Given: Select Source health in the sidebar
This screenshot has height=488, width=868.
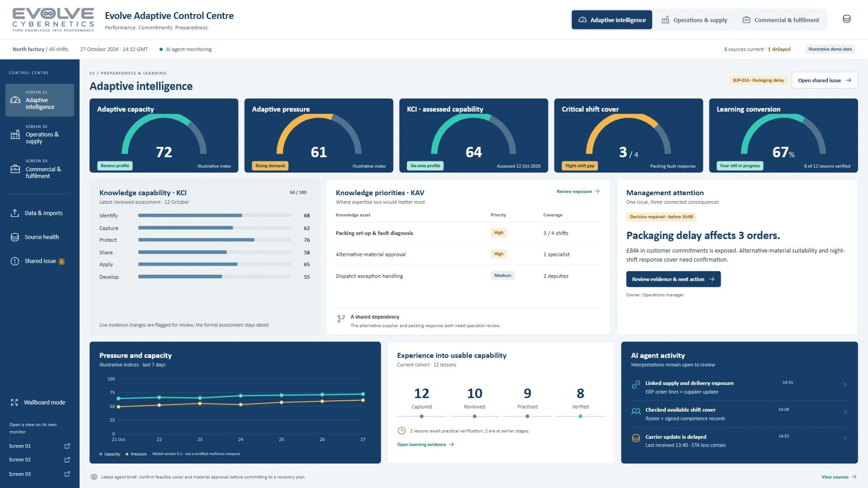Looking at the screenshot, I should [x=40, y=237].
